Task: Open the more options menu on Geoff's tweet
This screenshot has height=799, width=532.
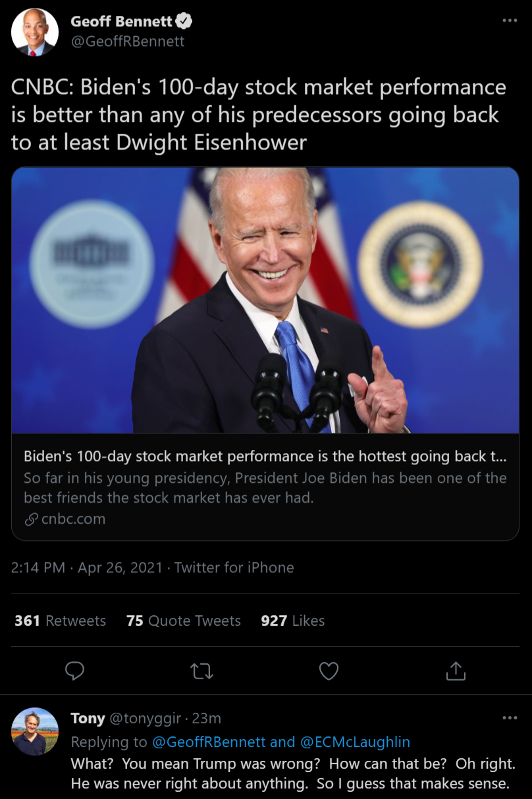Action: (509, 21)
